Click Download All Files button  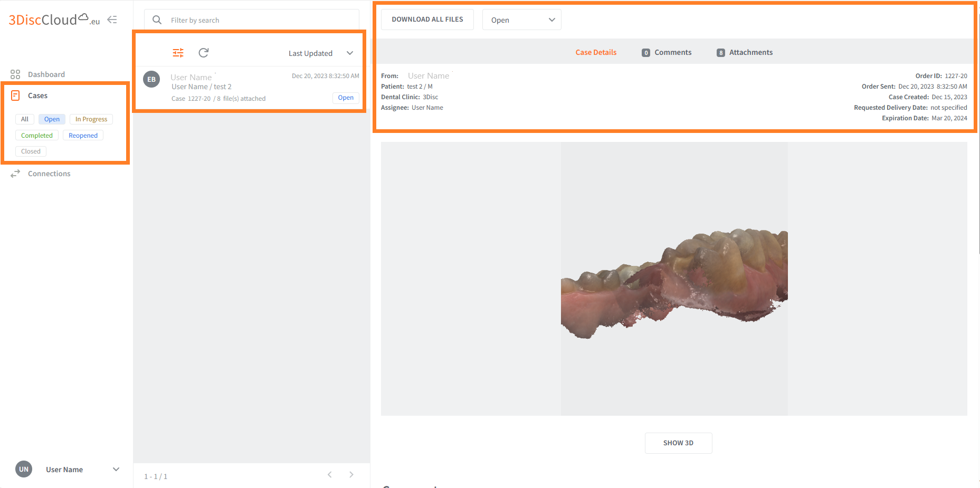point(427,20)
